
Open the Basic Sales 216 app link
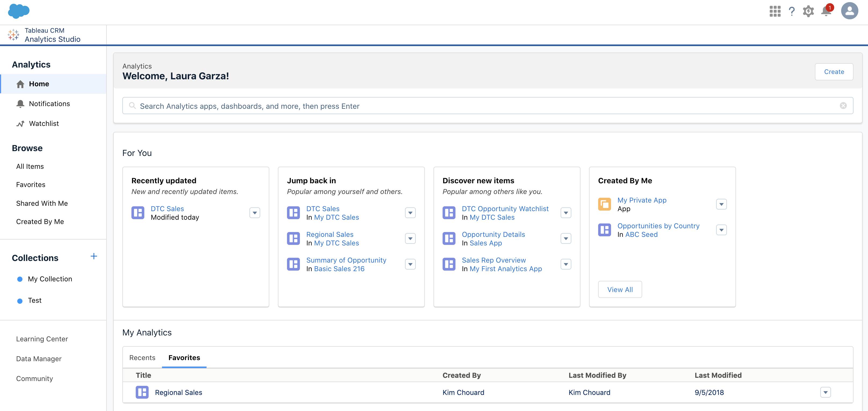pos(339,269)
